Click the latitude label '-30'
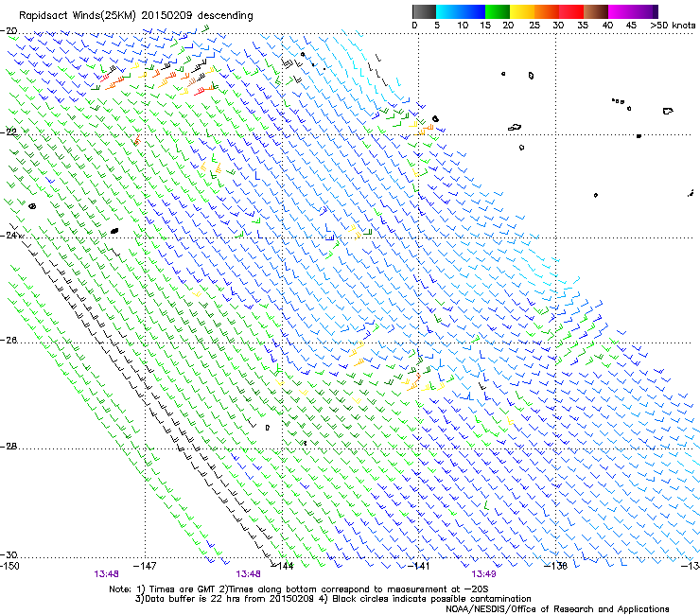 coord(9,555)
